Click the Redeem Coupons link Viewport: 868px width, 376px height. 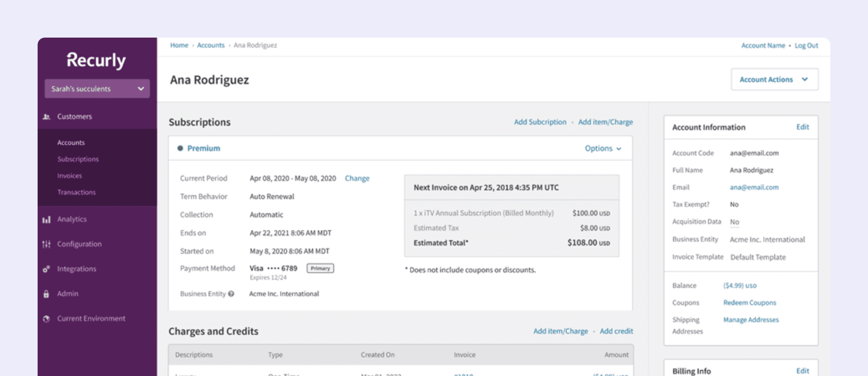click(750, 303)
